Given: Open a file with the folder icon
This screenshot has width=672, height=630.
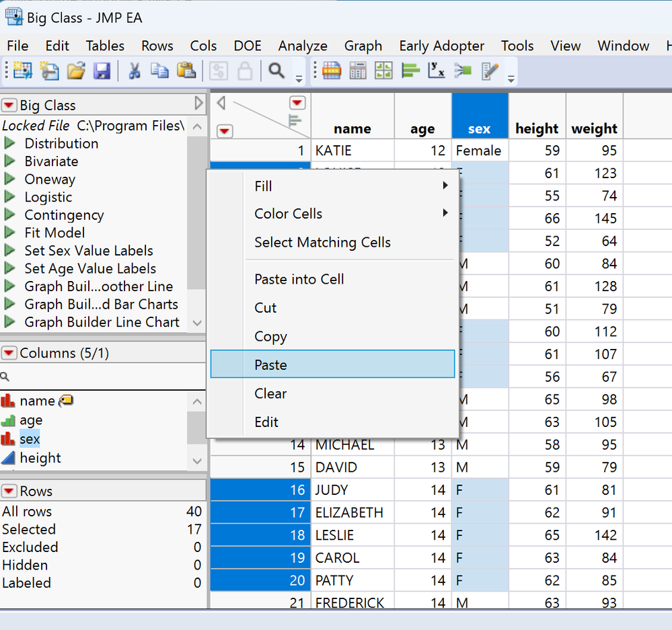Looking at the screenshot, I should point(76,71).
